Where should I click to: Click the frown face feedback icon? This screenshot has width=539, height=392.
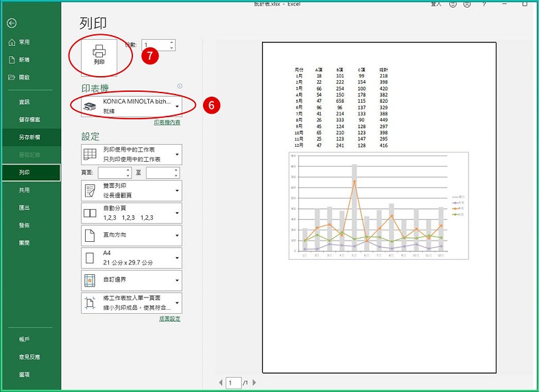(467, 4)
